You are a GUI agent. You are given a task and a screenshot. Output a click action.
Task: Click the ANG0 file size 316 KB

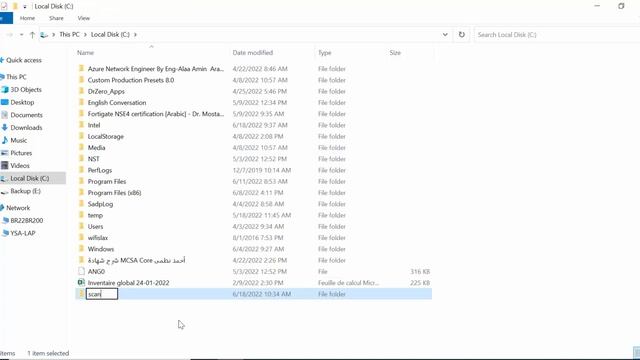[x=420, y=271]
